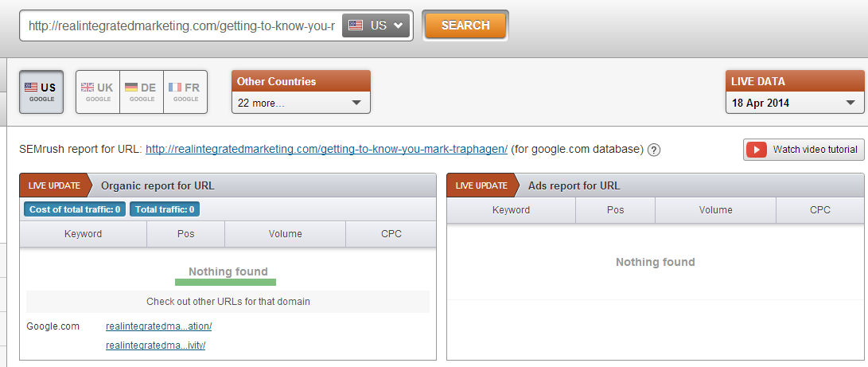Click the red video play icon
Viewport: 868px width, 367px height.
(756, 150)
